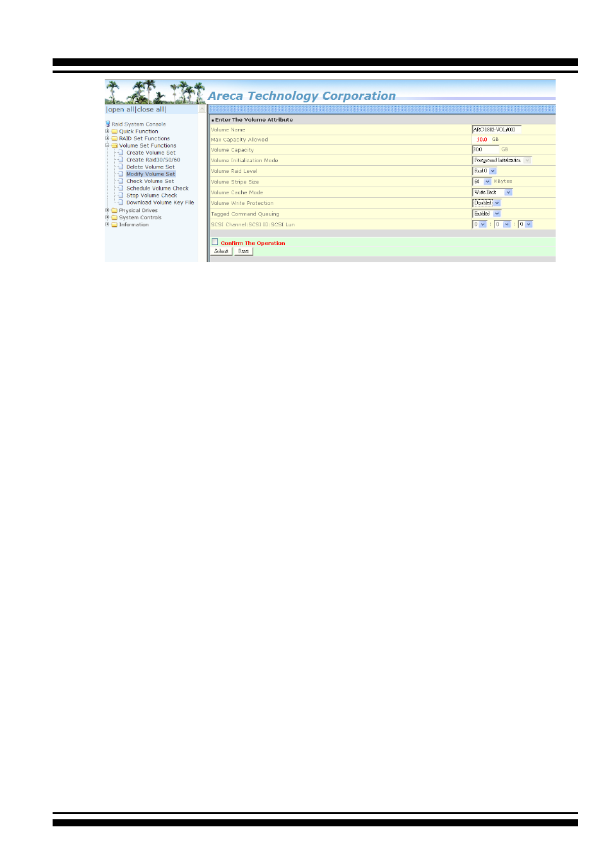This screenshot has height=868, width=612.
Task: Click the Physical Drives folder icon
Action: click(x=114, y=210)
